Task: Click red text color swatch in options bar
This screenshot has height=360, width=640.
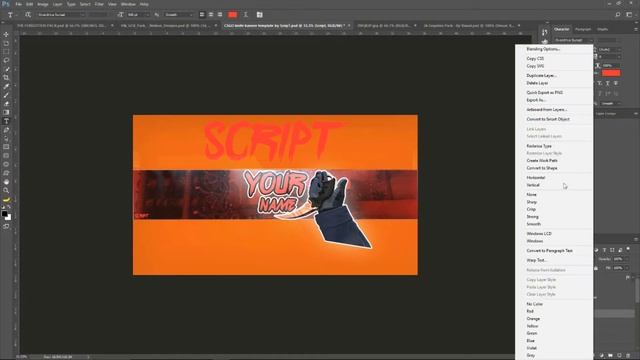Action: (233, 15)
